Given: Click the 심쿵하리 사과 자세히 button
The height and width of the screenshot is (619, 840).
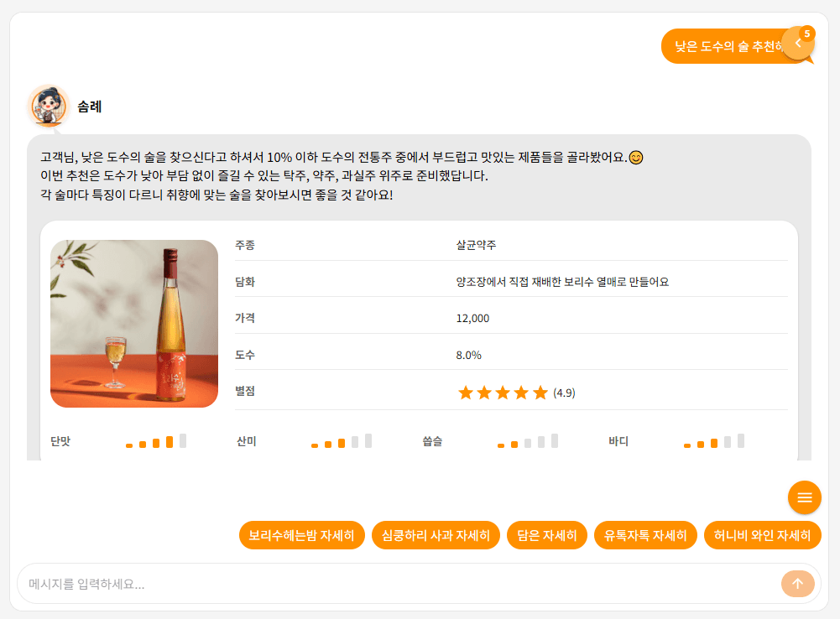Looking at the screenshot, I should pos(436,535).
